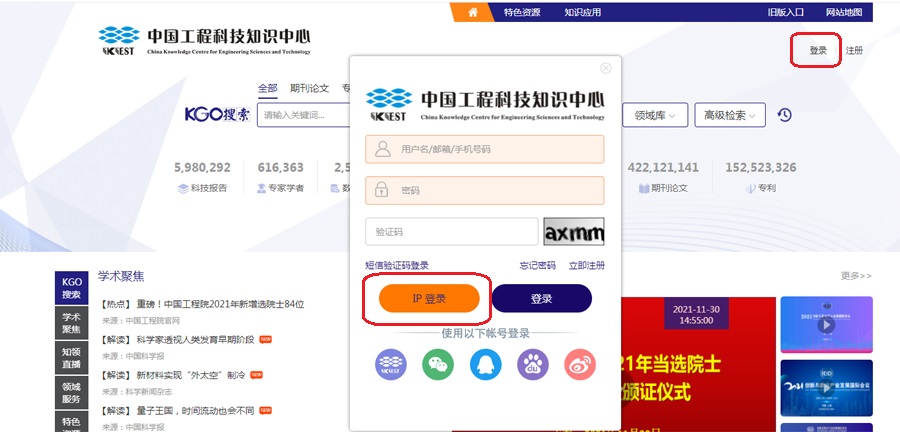Screen dimensions: 900x432
Task: Open the 知识应用 menu item
Action: click(x=582, y=12)
